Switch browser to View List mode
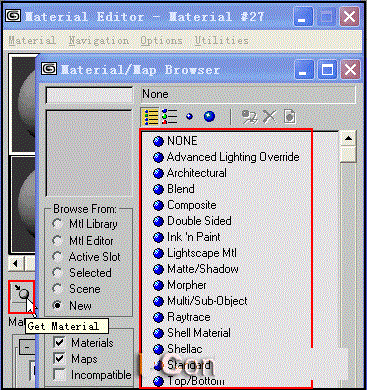Viewport: 367px width, 390px height. tap(151, 117)
